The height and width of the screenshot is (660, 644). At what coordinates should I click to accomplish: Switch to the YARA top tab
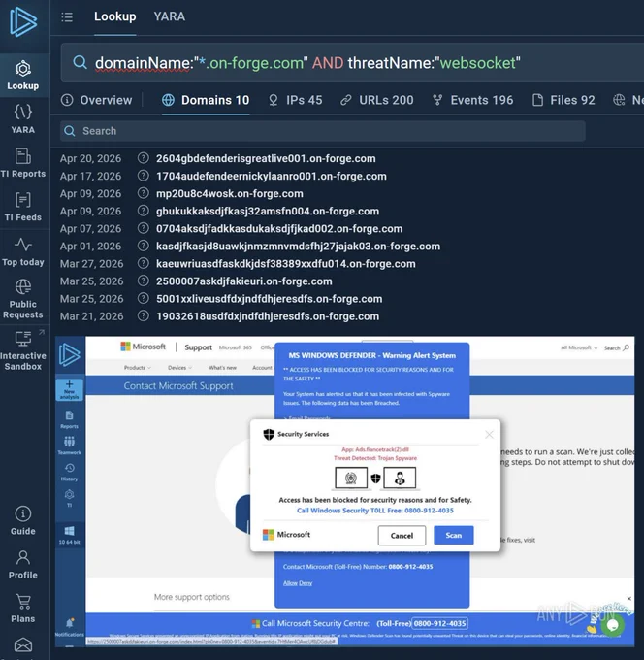point(169,16)
